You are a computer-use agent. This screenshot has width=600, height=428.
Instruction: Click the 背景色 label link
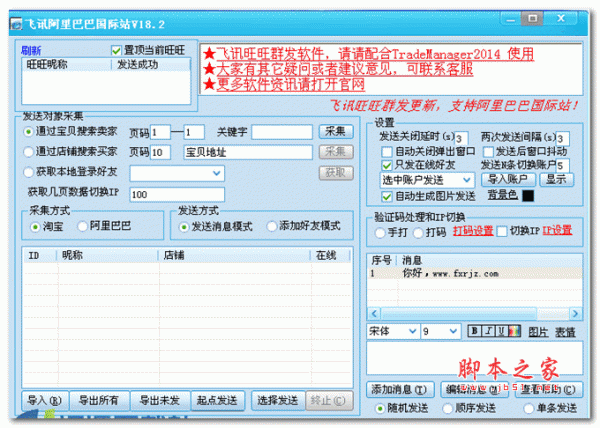[503, 195]
